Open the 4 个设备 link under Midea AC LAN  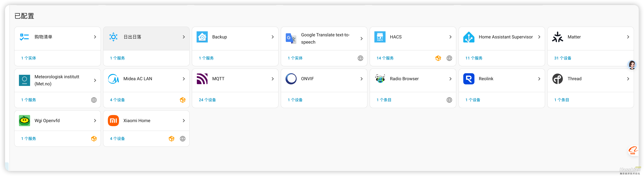pyautogui.click(x=117, y=100)
